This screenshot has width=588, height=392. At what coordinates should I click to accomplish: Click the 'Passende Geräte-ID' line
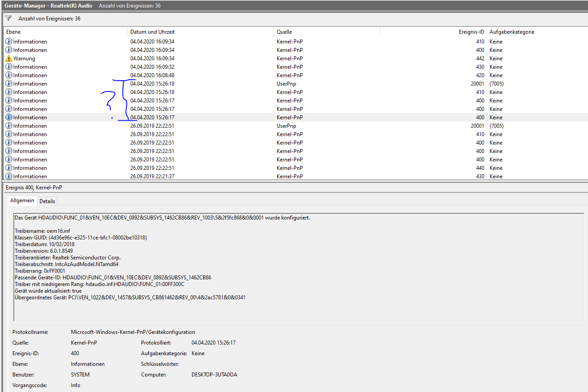click(x=113, y=278)
